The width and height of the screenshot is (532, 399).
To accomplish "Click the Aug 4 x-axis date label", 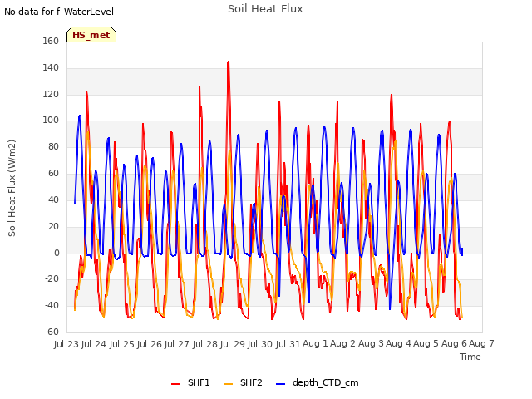I will 398,344.
